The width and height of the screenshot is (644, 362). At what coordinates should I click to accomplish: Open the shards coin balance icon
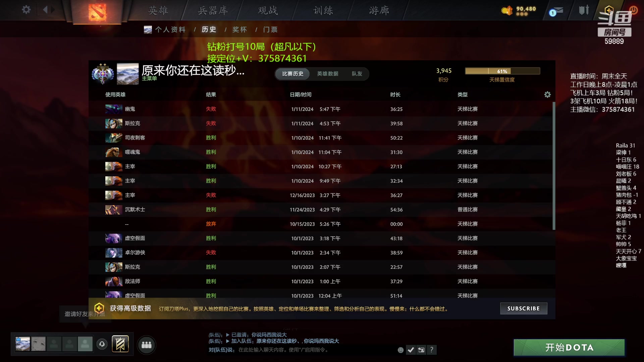coord(507,10)
